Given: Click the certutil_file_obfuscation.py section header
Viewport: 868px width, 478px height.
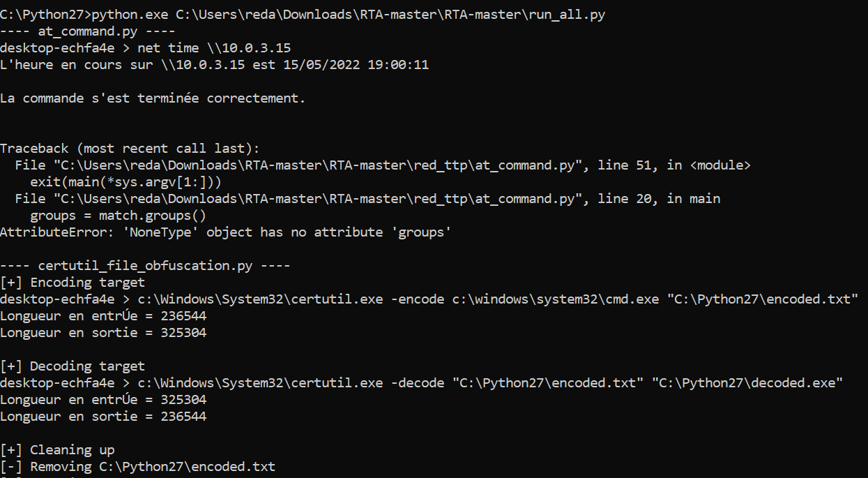Looking at the screenshot, I should point(145,266).
